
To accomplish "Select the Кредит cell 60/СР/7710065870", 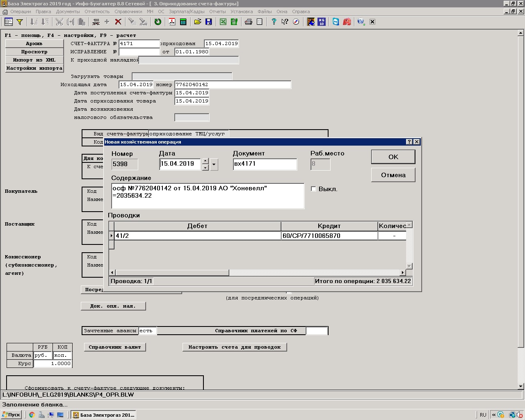I will [x=329, y=235].
